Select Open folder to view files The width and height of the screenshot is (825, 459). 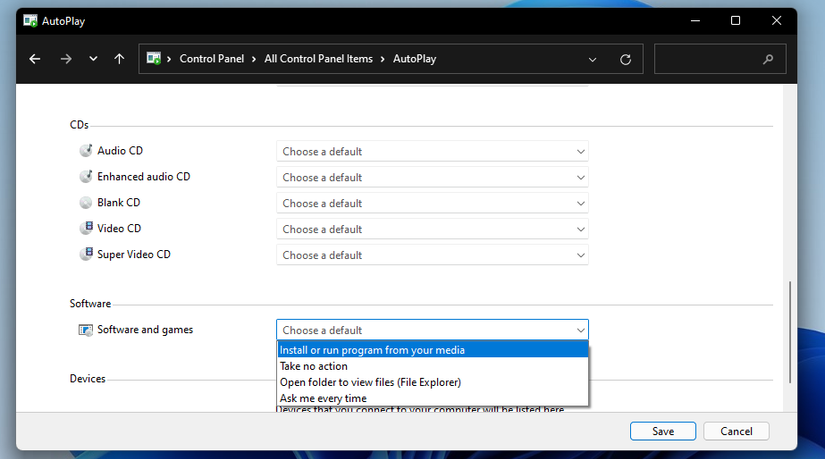(x=370, y=382)
